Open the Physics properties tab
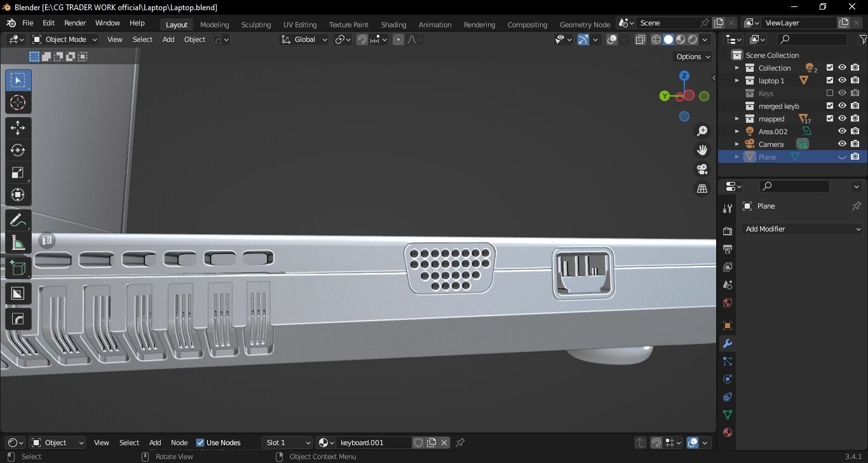The image size is (868, 463). [x=728, y=379]
